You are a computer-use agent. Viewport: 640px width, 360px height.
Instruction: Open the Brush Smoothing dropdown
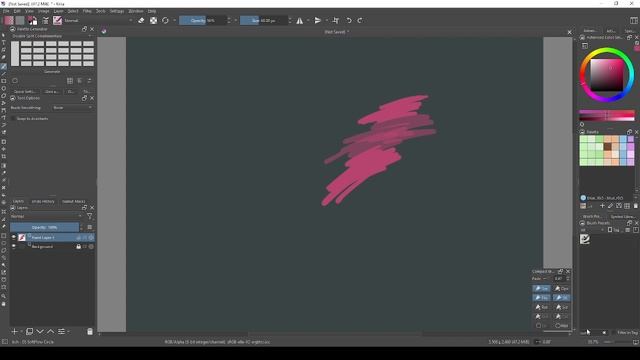point(72,108)
